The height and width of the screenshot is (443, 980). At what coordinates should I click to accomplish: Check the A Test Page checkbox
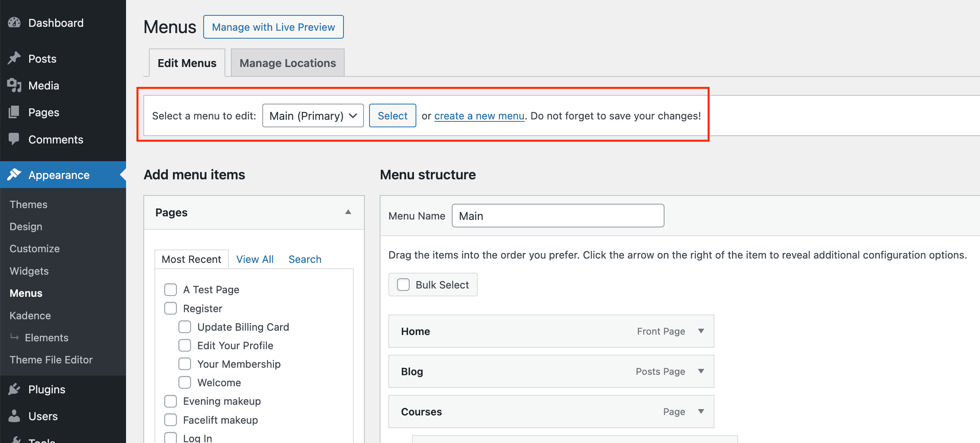[x=170, y=289]
